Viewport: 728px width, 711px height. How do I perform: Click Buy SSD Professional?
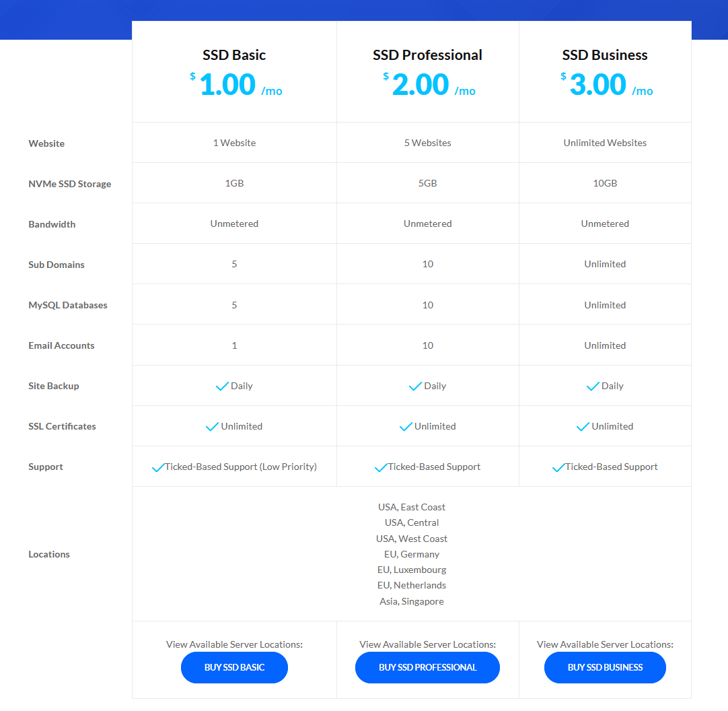(x=427, y=667)
